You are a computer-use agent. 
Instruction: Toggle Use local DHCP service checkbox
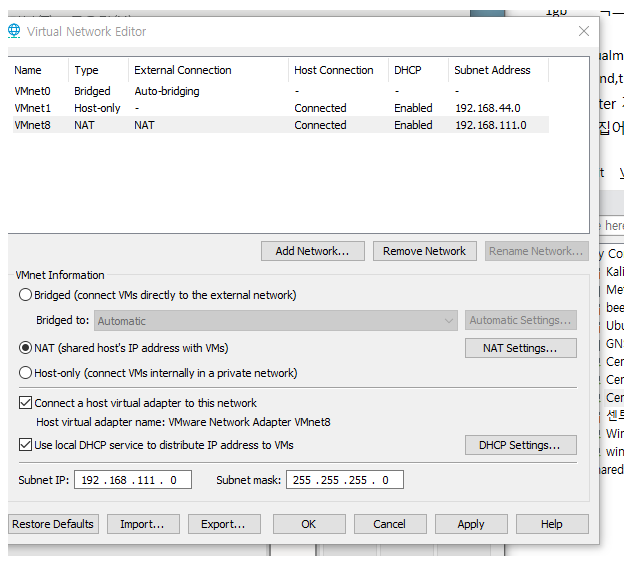pos(25,445)
